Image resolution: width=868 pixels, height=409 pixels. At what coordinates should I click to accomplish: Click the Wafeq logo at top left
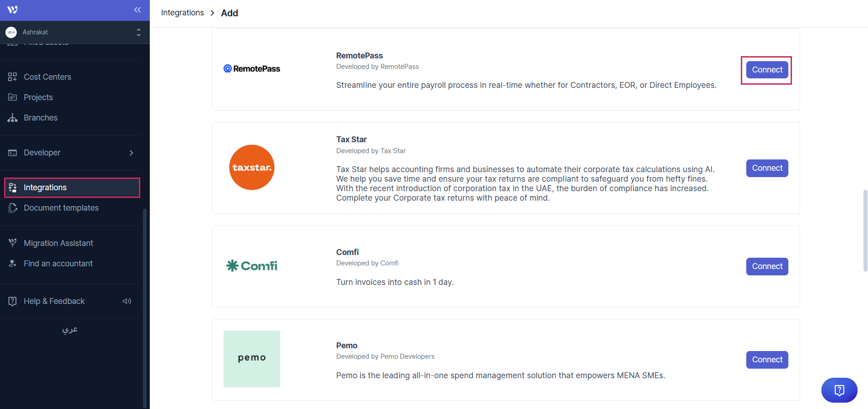pos(13,10)
